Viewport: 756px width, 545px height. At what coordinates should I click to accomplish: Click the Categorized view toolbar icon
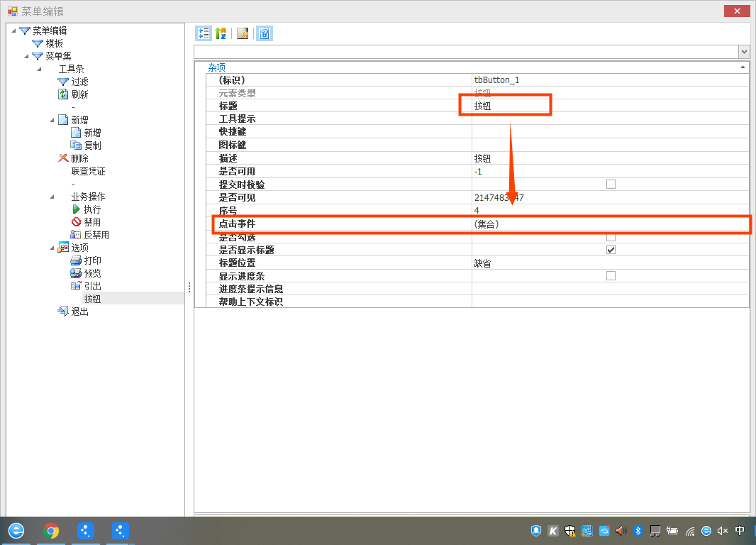tap(203, 33)
